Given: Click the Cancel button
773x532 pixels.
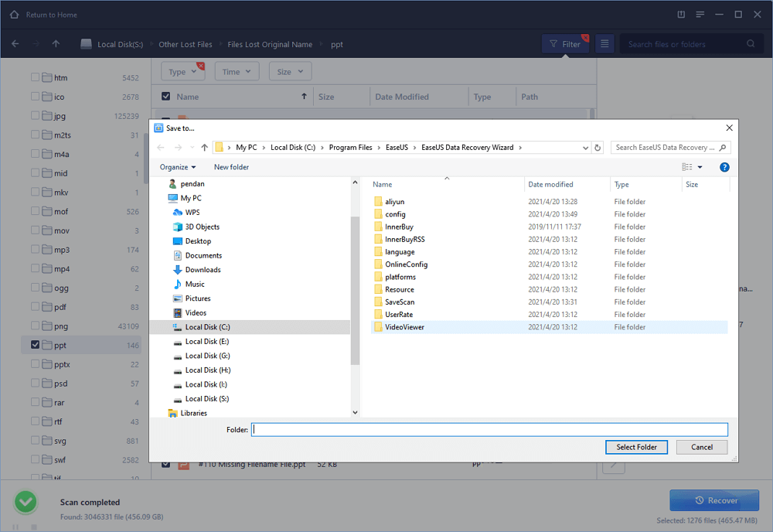Looking at the screenshot, I should coord(701,447).
